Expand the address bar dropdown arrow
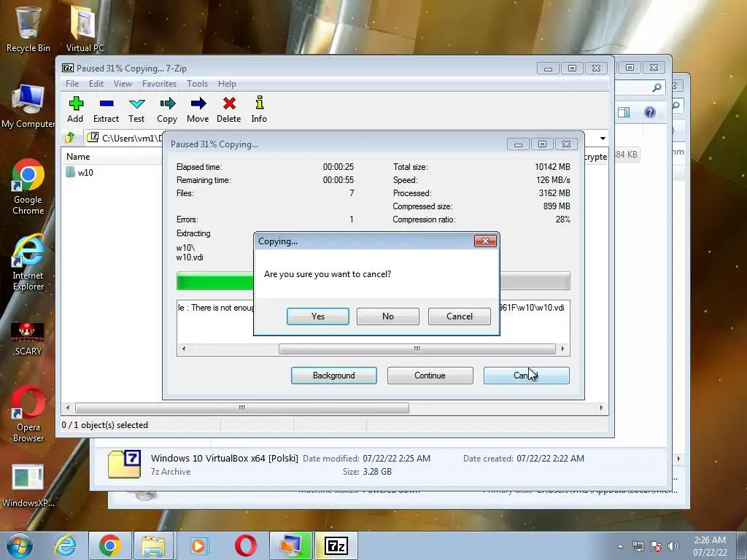Image resolution: width=747 pixels, height=560 pixels. click(603, 138)
